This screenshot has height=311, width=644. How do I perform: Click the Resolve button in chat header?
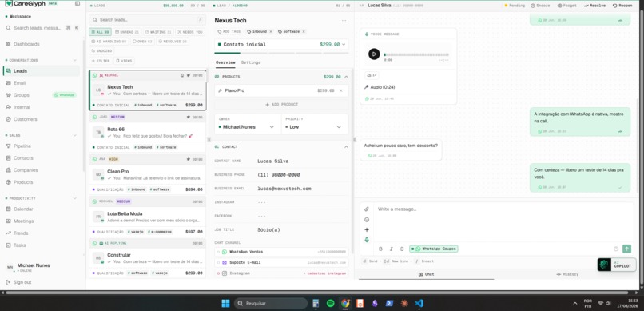click(x=594, y=6)
